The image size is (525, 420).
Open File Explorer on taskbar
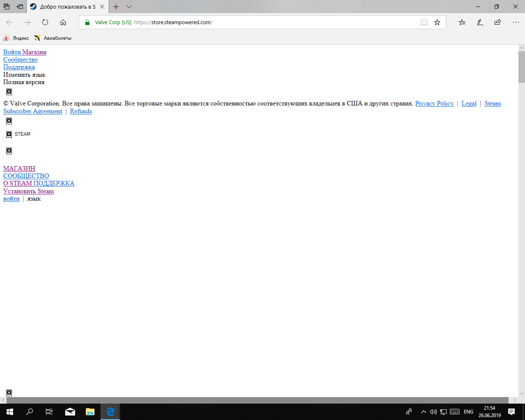point(90,412)
